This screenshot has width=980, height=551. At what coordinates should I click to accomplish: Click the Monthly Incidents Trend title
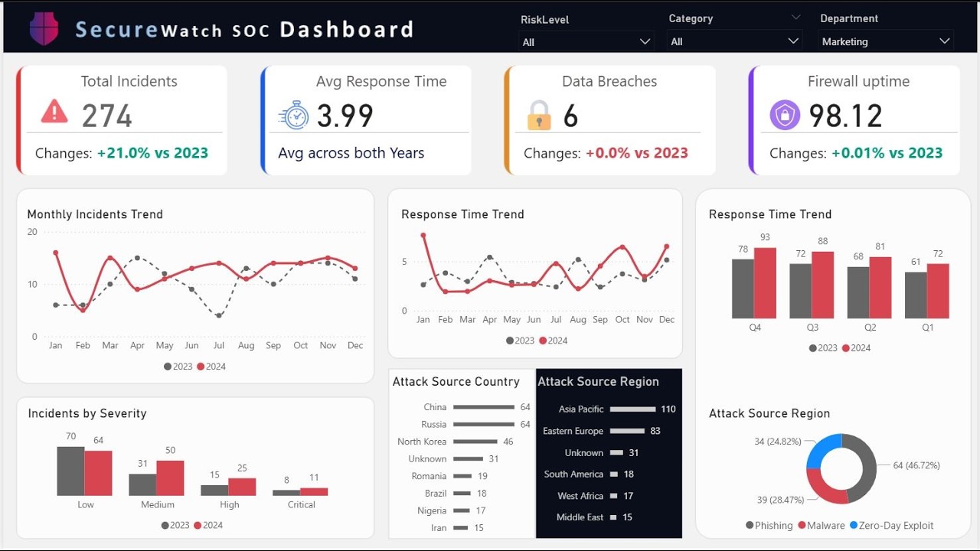tap(95, 214)
